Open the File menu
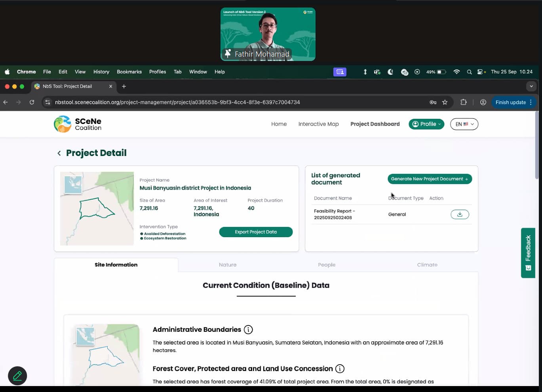The height and width of the screenshot is (392, 542). point(47,72)
